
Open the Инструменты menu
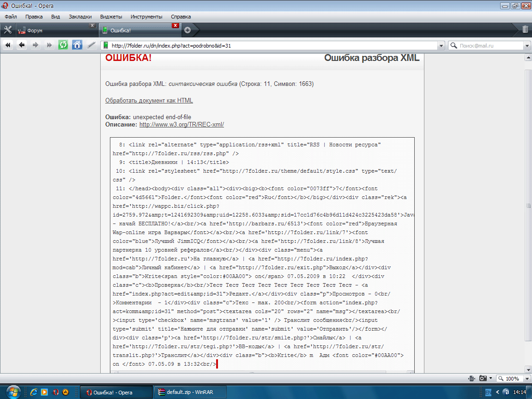pos(146,17)
